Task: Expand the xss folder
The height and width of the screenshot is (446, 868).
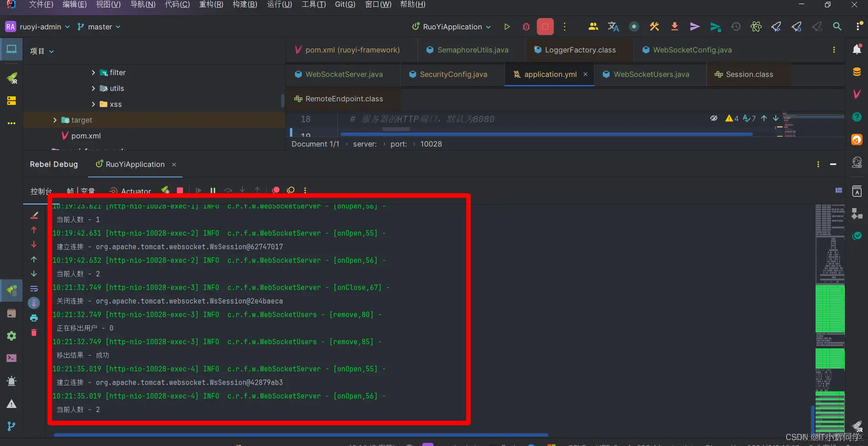Action: (93, 104)
